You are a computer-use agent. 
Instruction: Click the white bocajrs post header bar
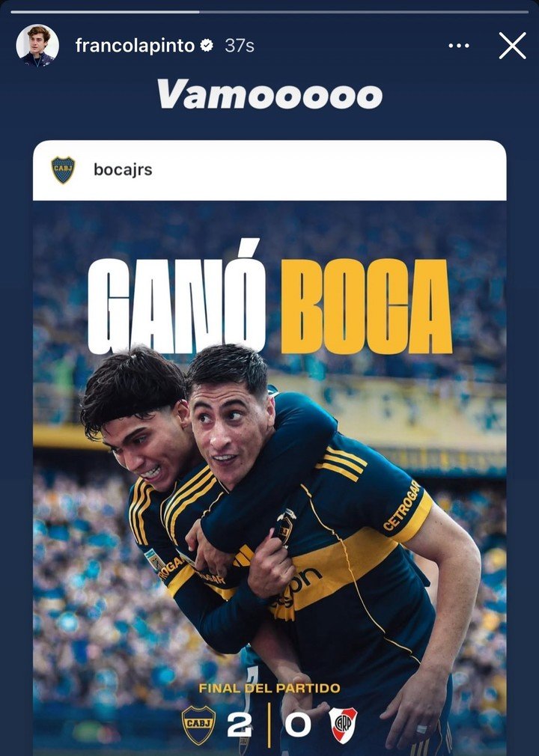[269, 170]
